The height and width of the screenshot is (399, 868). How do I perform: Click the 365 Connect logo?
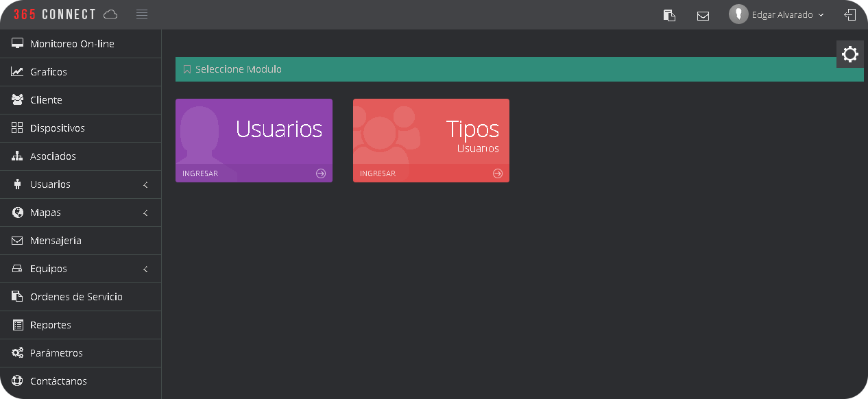[x=55, y=14]
